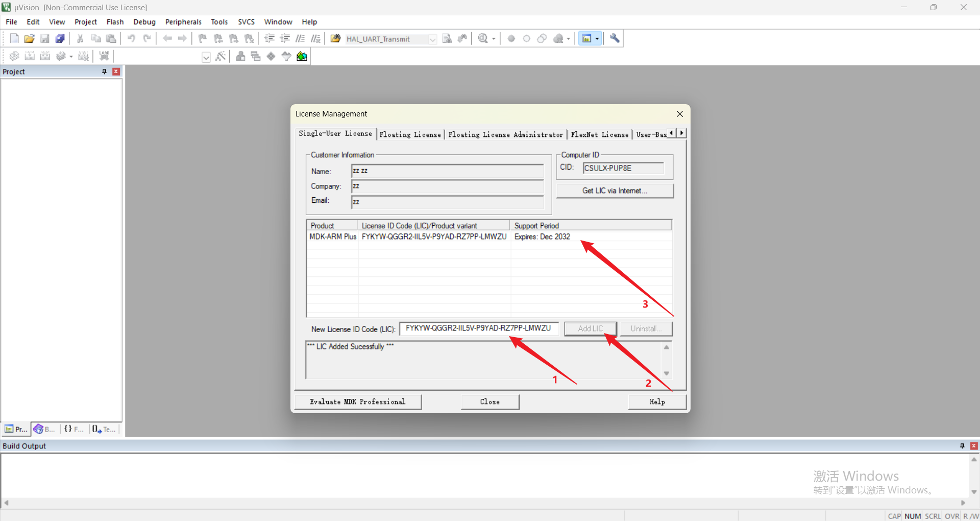Click the Add LIC button

pyautogui.click(x=591, y=328)
